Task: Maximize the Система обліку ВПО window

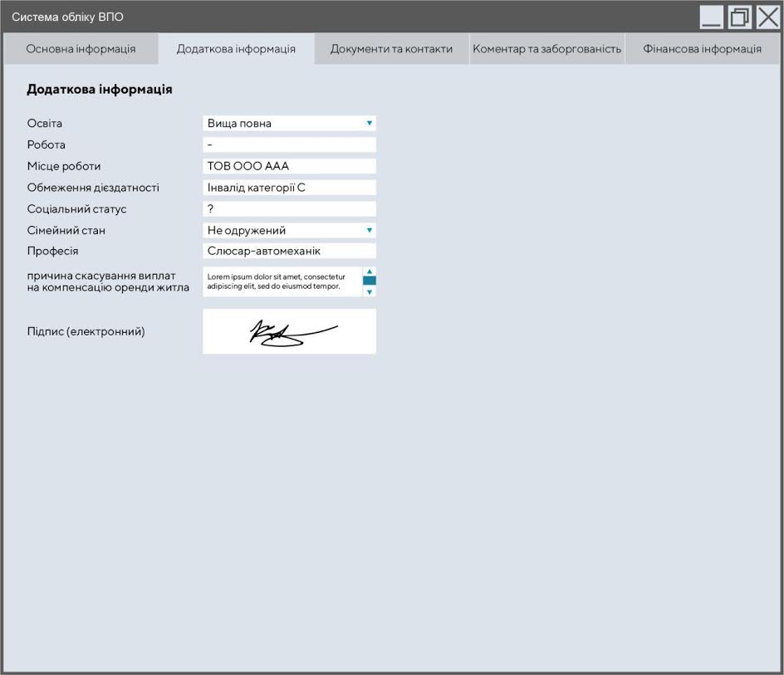Action: pyautogui.click(x=739, y=17)
